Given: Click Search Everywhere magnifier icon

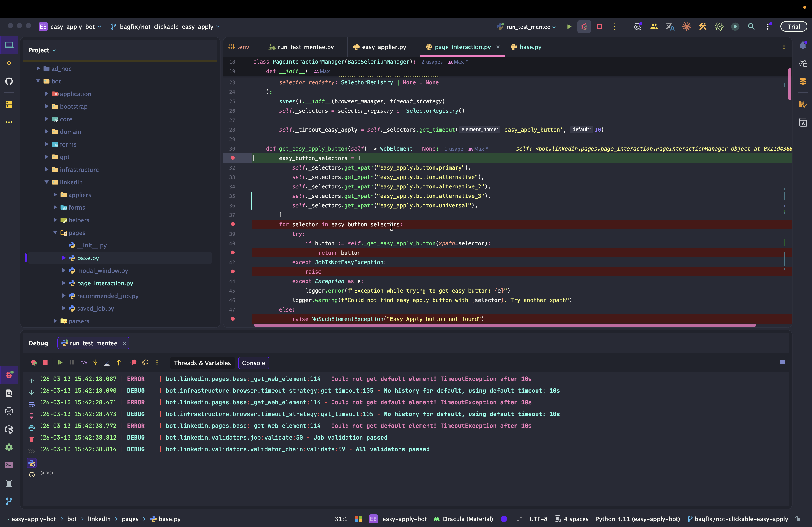Looking at the screenshot, I should (751, 27).
